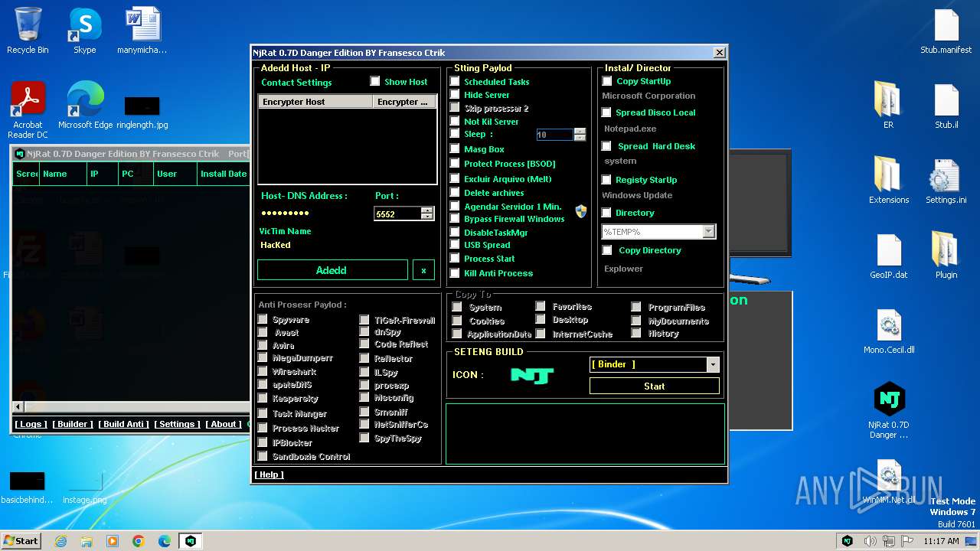Enable the Scheduled Tasks checkbox
The height and width of the screenshot is (551, 980).
pyautogui.click(x=455, y=81)
